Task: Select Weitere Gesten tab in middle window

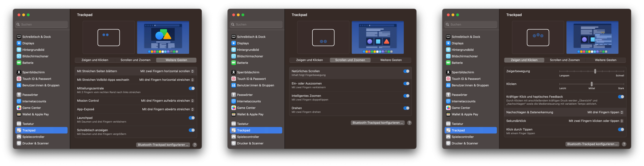Action: point(391,60)
